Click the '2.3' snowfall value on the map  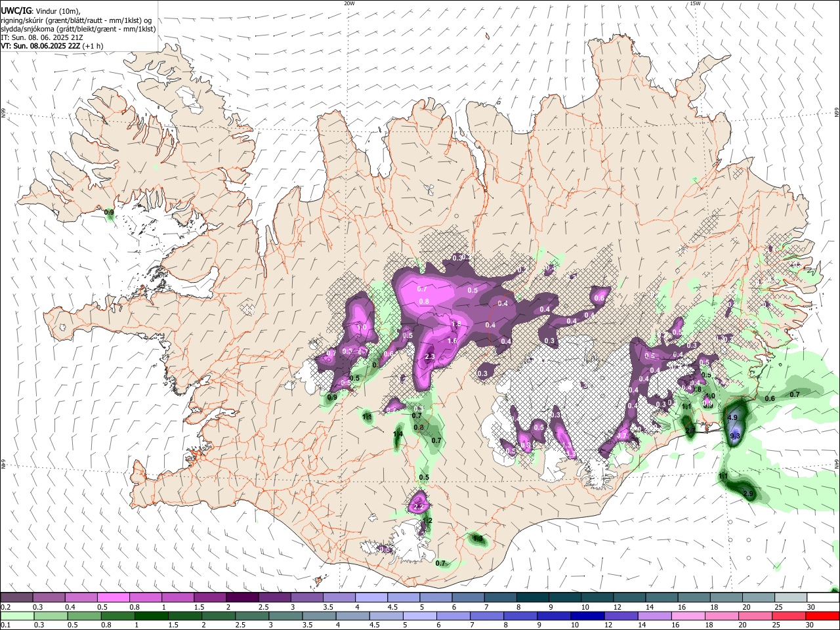coord(430,357)
